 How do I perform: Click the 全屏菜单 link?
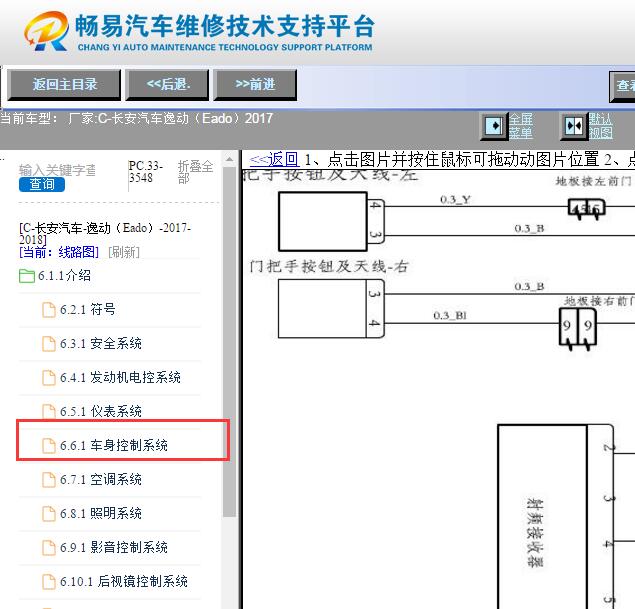point(521,126)
